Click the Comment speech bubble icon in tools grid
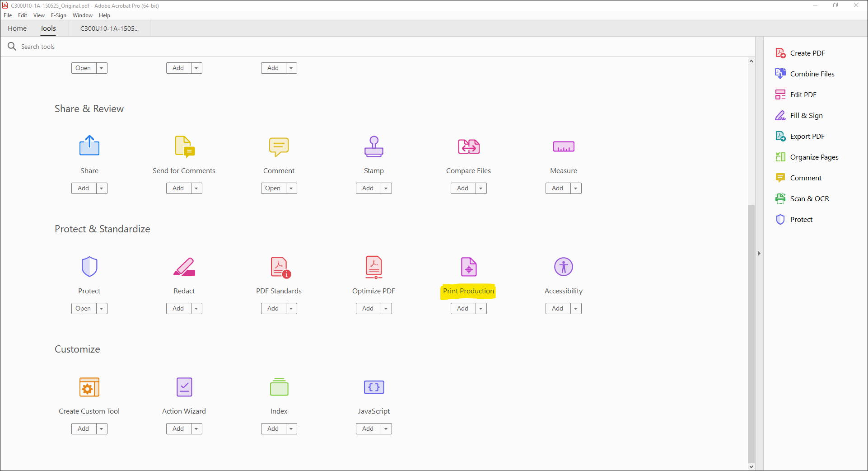 (x=279, y=147)
